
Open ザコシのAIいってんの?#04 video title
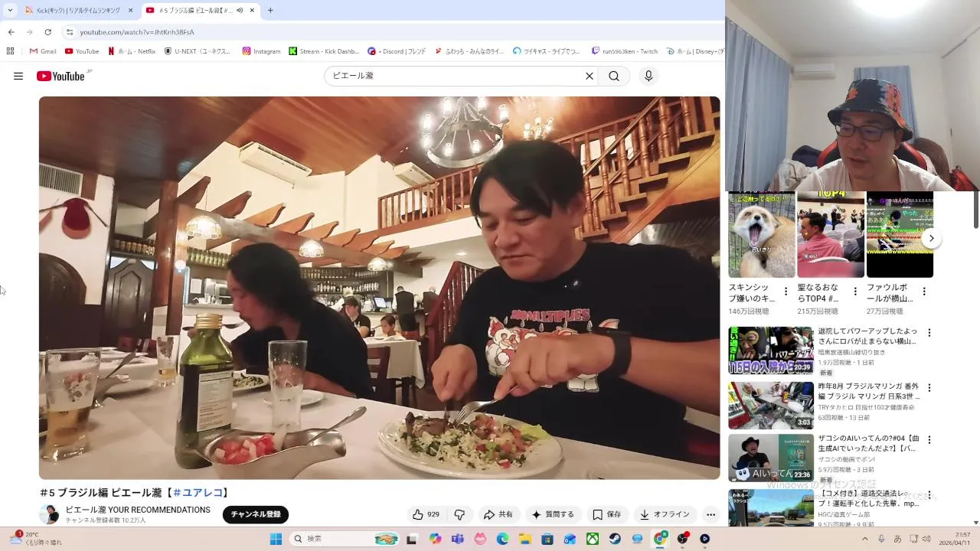(868, 444)
